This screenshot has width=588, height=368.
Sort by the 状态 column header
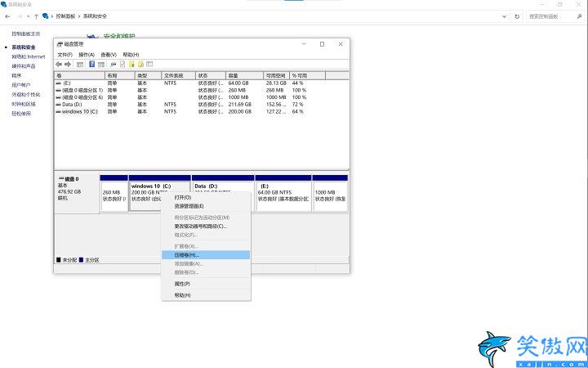click(x=211, y=76)
